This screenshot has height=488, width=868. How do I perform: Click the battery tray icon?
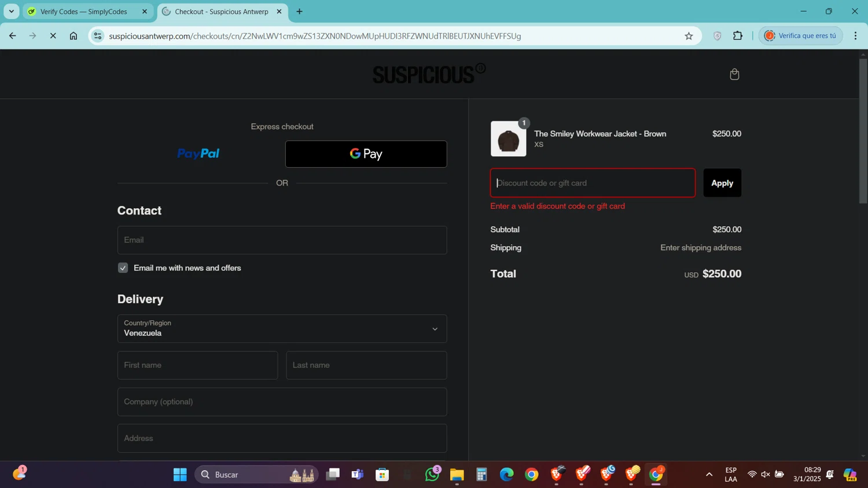click(x=779, y=475)
